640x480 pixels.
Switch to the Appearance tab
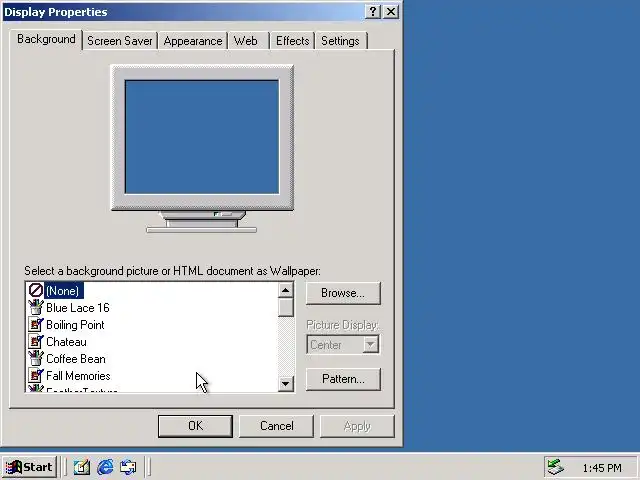point(193,41)
